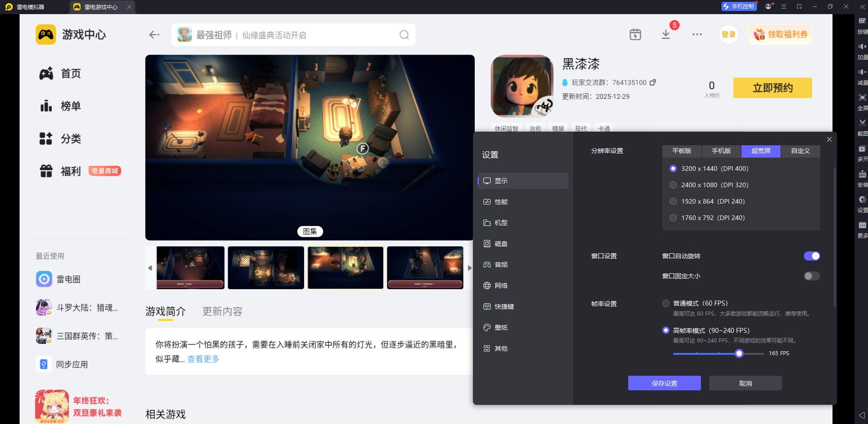
Task: Open 磁盘 disk settings
Action: coord(523,244)
